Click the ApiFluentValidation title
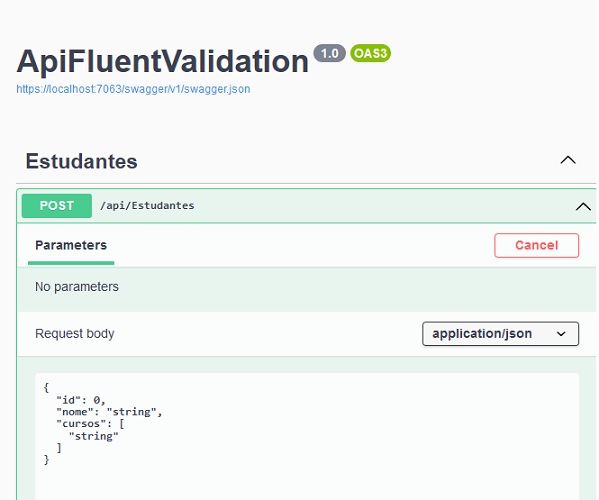Viewport: 599px width, 500px height. (162, 61)
